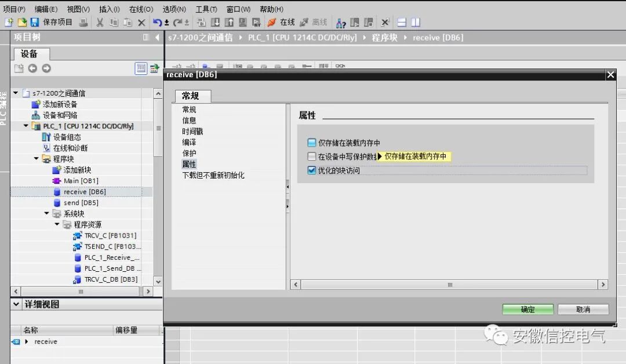This screenshot has height=364, width=626.
Task: Collapse the 详细视图 panel
Action: [x=16, y=304]
